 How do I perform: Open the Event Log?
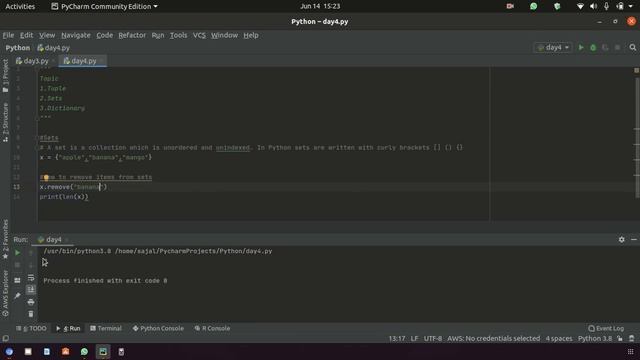coord(606,329)
